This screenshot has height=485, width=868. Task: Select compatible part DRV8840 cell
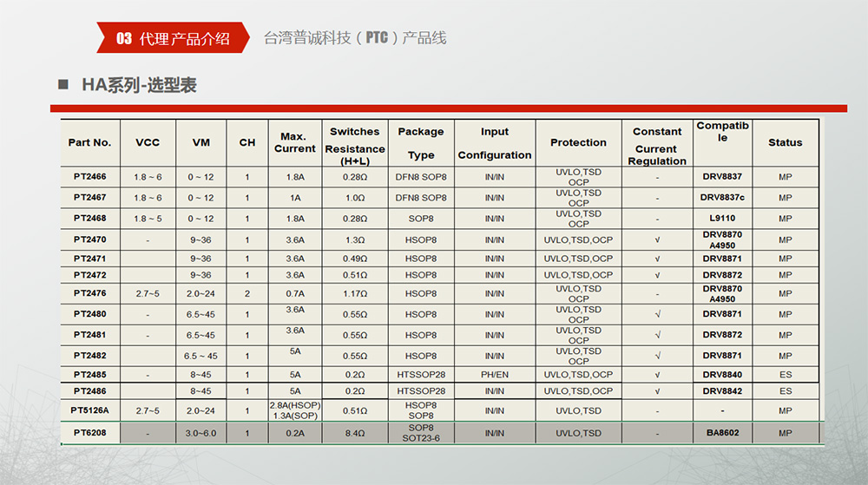722,375
